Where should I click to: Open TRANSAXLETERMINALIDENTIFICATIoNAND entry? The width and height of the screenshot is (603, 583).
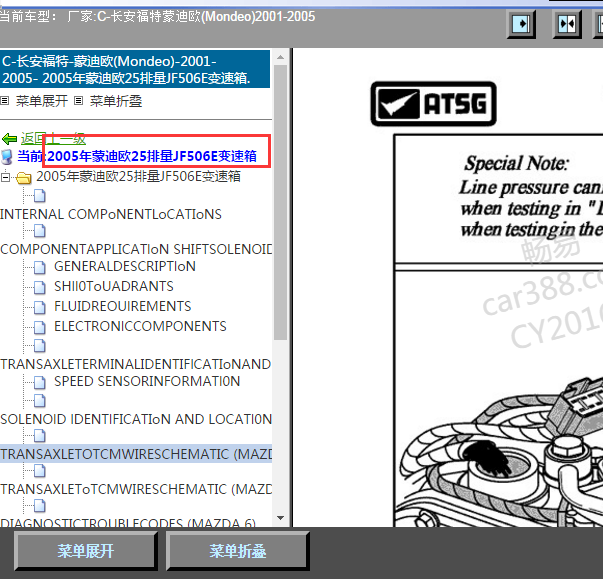click(135, 364)
